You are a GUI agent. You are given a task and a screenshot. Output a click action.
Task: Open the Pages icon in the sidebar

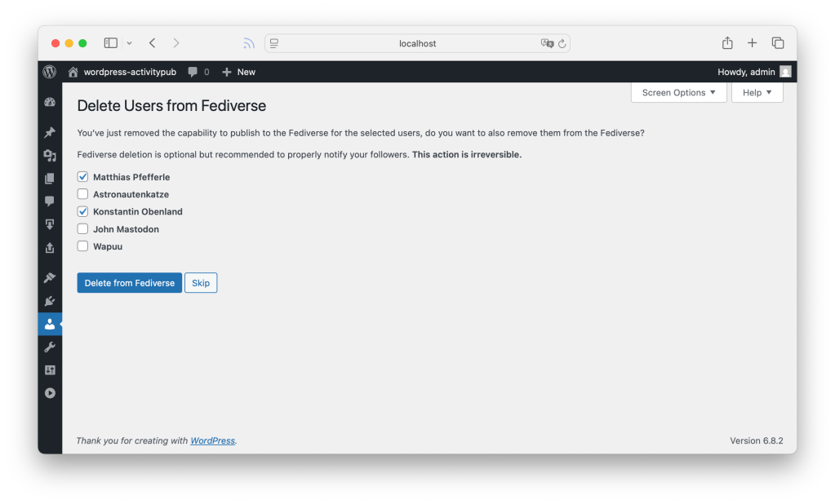click(x=50, y=178)
